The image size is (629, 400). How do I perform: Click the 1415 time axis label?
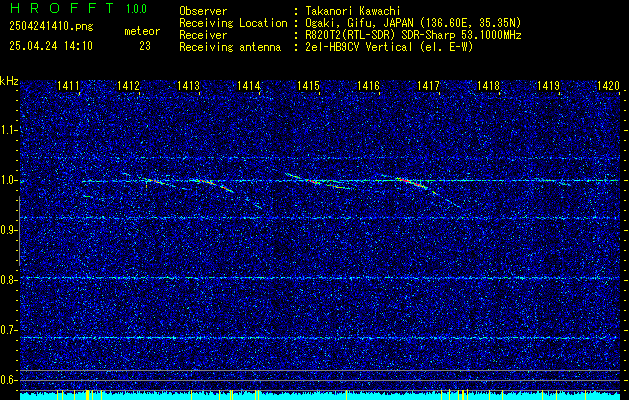(x=308, y=86)
